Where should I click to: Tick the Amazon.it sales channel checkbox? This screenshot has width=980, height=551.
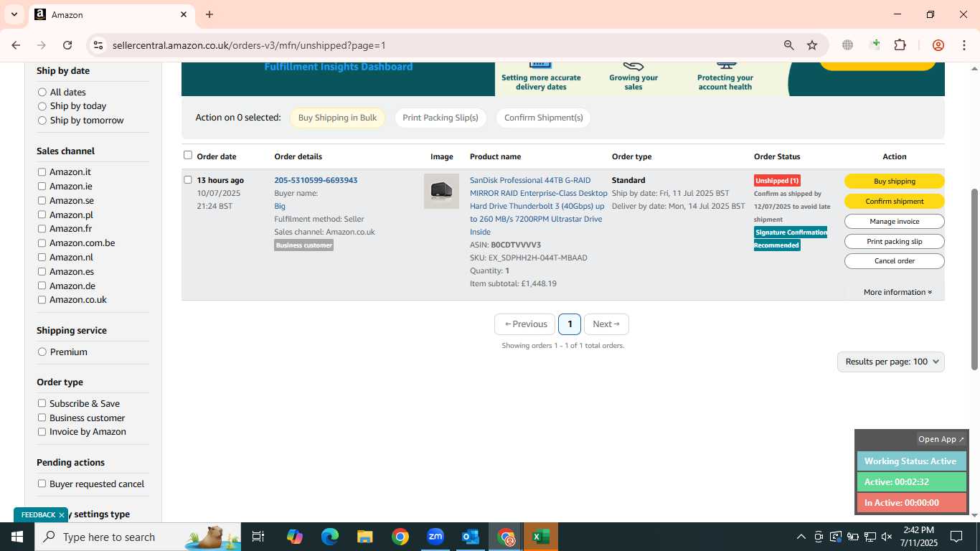coord(42,172)
